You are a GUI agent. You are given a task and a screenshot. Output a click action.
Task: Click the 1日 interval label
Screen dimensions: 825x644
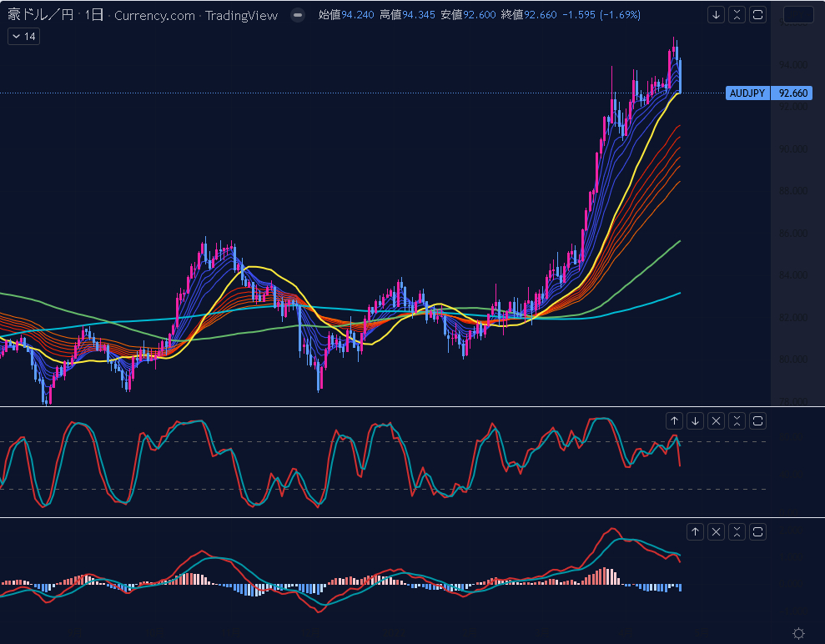pyautogui.click(x=93, y=15)
